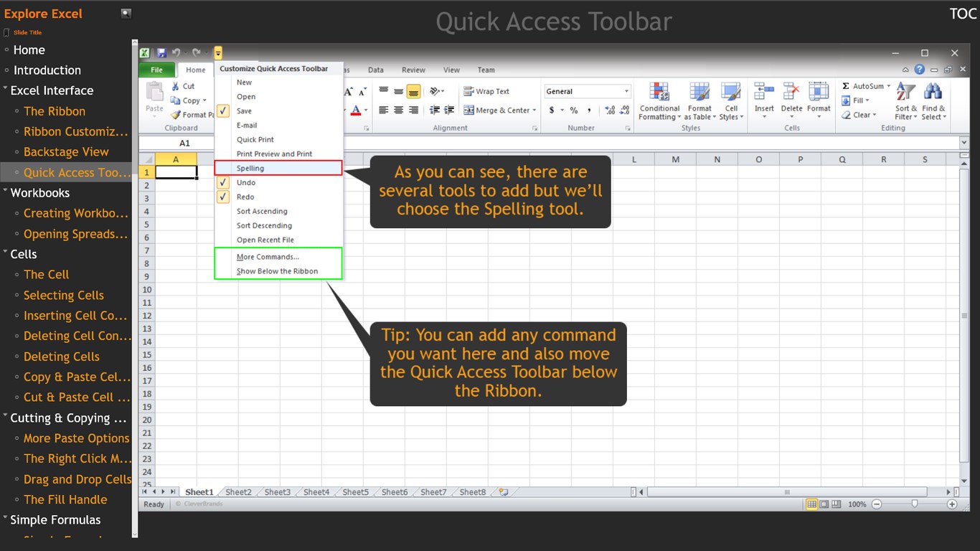Click the Undo arrow in the title bar
The image size is (980, 551).
pyautogui.click(x=176, y=53)
